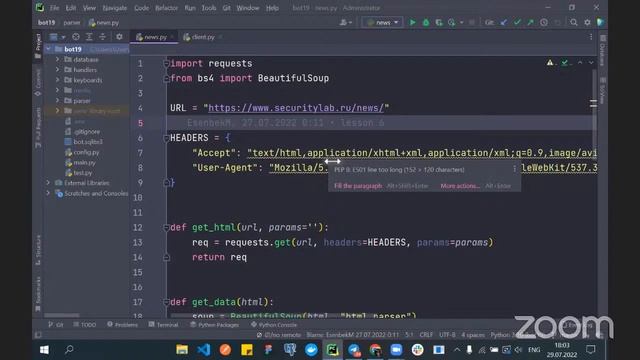The height and width of the screenshot is (360, 640).
Task: Open Zoom from taskbar
Action: pos(396,349)
